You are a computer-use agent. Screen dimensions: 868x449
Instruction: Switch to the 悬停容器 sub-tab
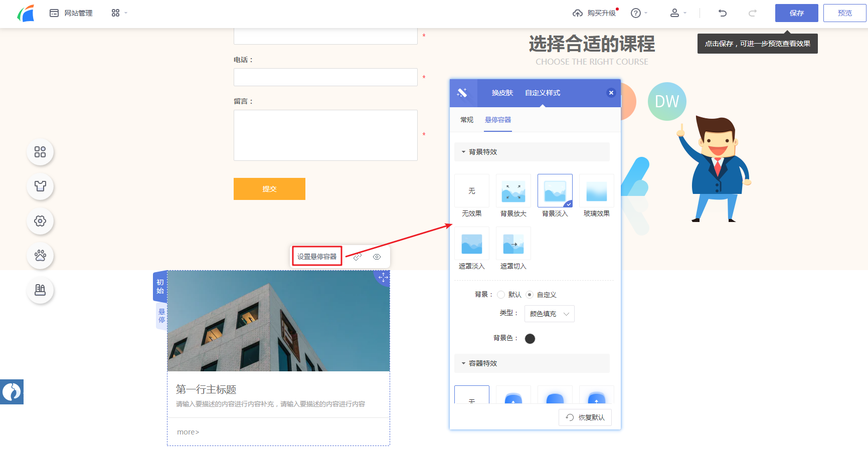coord(498,120)
